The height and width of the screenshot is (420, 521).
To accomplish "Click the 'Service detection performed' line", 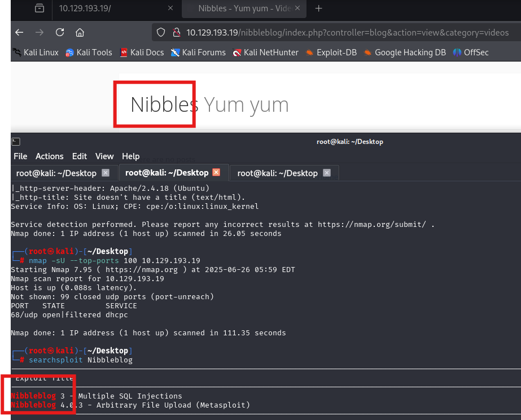I will 222,225.
